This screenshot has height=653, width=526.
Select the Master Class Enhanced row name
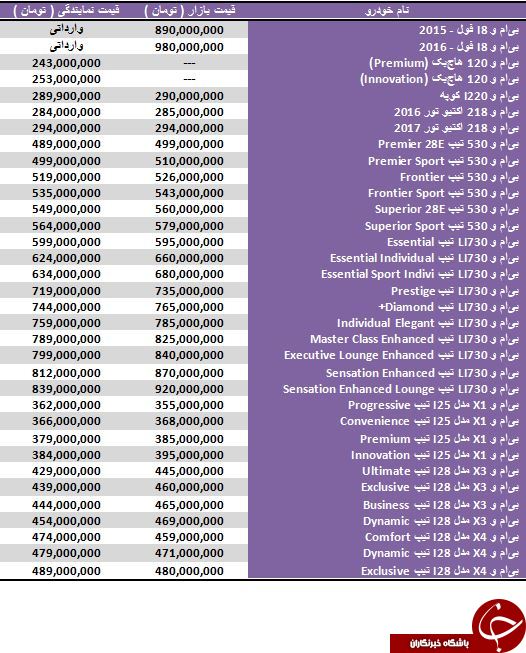tap(414, 339)
